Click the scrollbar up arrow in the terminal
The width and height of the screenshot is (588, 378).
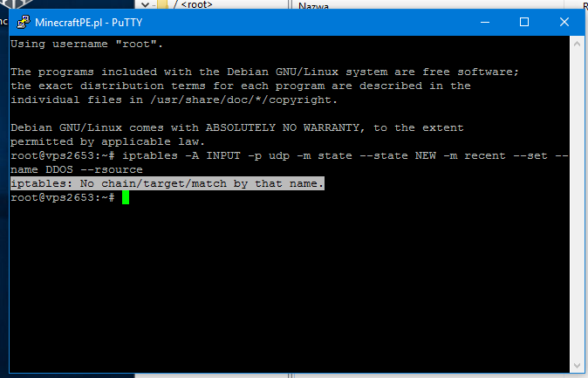point(578,44)
